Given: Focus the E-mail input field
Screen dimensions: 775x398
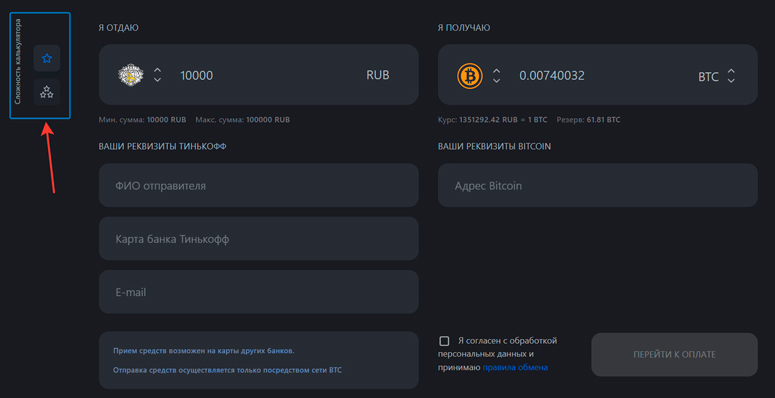Looking at the screenshot, I should coord(258,292).
